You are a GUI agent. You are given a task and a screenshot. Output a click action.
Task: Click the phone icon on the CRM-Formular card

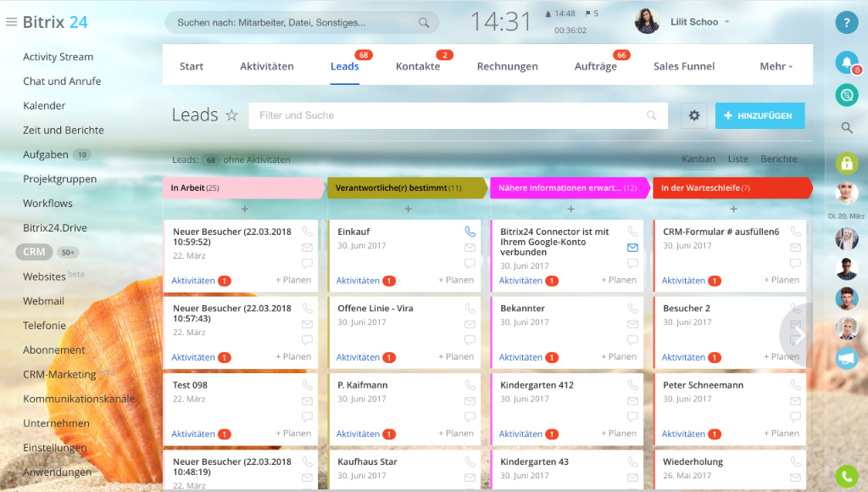795,232
